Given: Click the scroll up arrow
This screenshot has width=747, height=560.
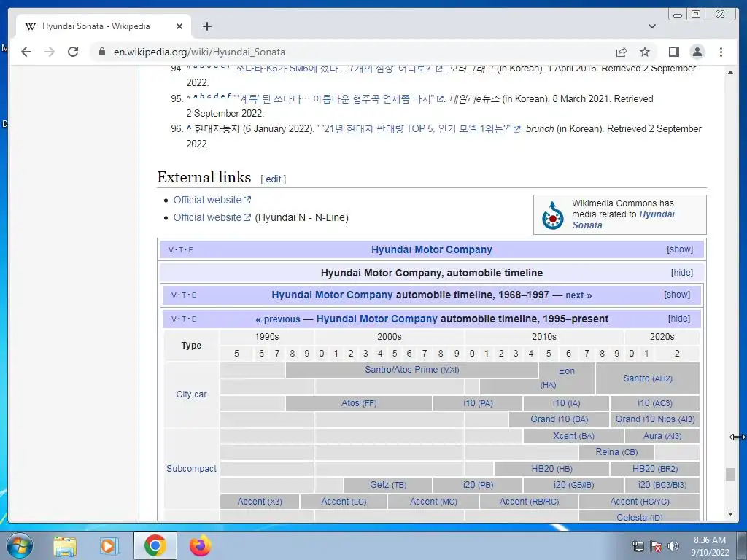Looking at the screenshot, I should point(730,72).
